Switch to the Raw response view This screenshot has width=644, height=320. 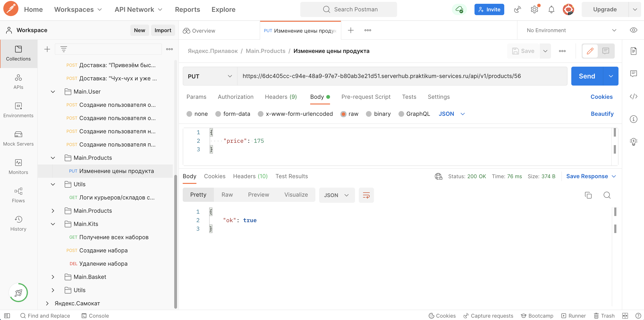tap(227, 195)
